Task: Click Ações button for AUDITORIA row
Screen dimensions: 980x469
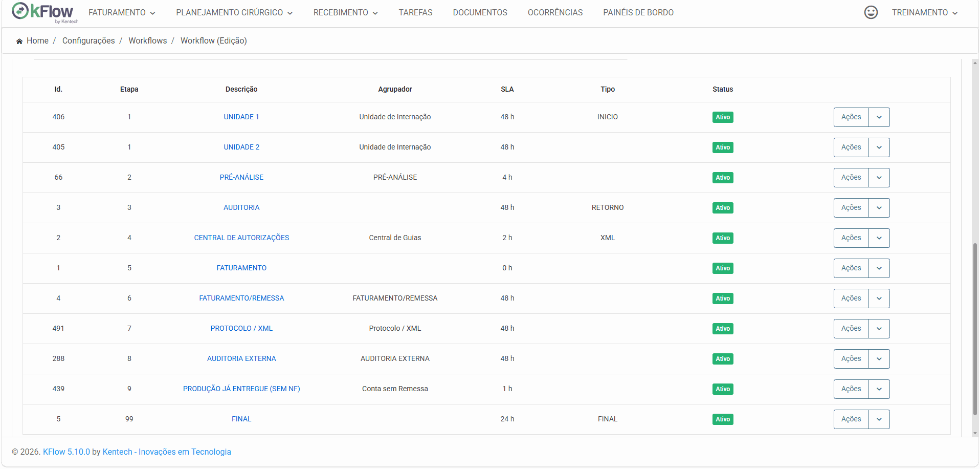Action: [x=851, y=208]
